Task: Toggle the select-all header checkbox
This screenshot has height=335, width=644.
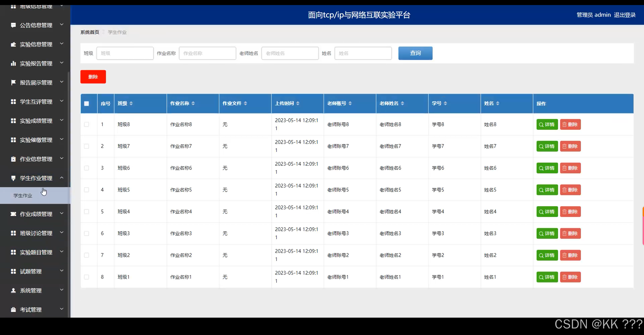Action: coord(87,104)
